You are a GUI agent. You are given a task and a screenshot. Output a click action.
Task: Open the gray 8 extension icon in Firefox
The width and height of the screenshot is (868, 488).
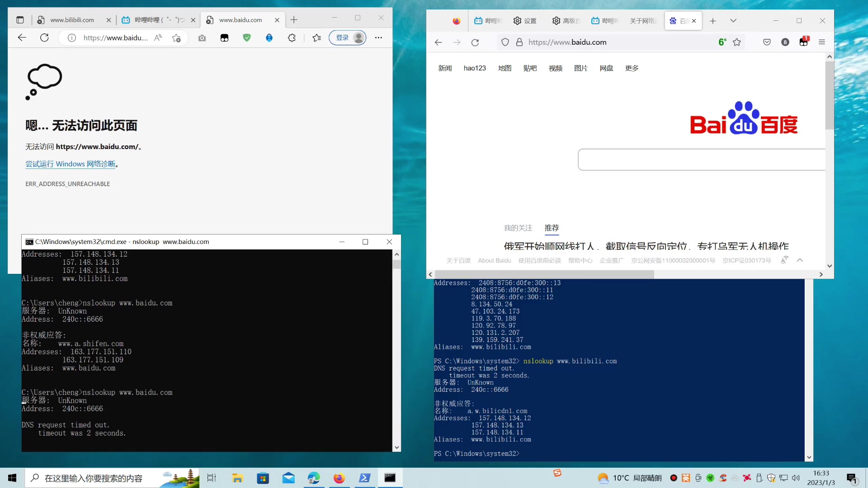(785, 42)
